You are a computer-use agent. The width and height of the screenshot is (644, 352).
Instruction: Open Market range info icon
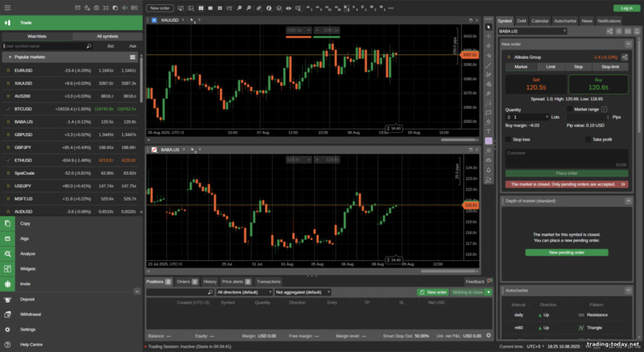point(604,110)
